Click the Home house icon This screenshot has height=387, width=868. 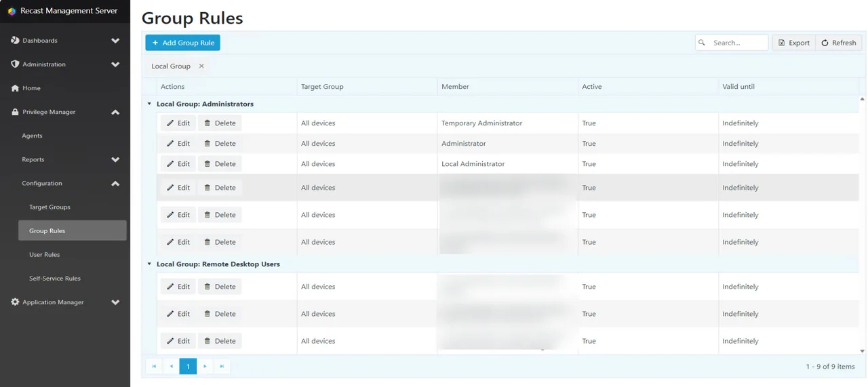coord(15,88)
